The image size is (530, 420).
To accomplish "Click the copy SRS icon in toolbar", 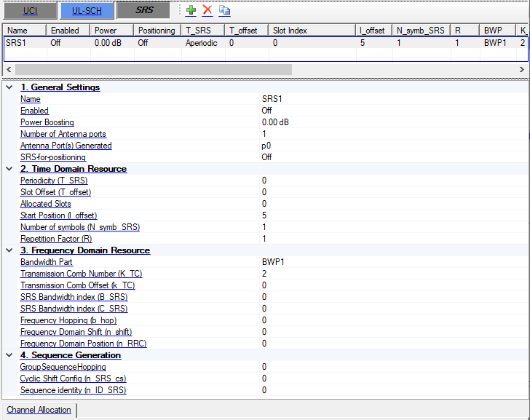I will coord(225,10).
